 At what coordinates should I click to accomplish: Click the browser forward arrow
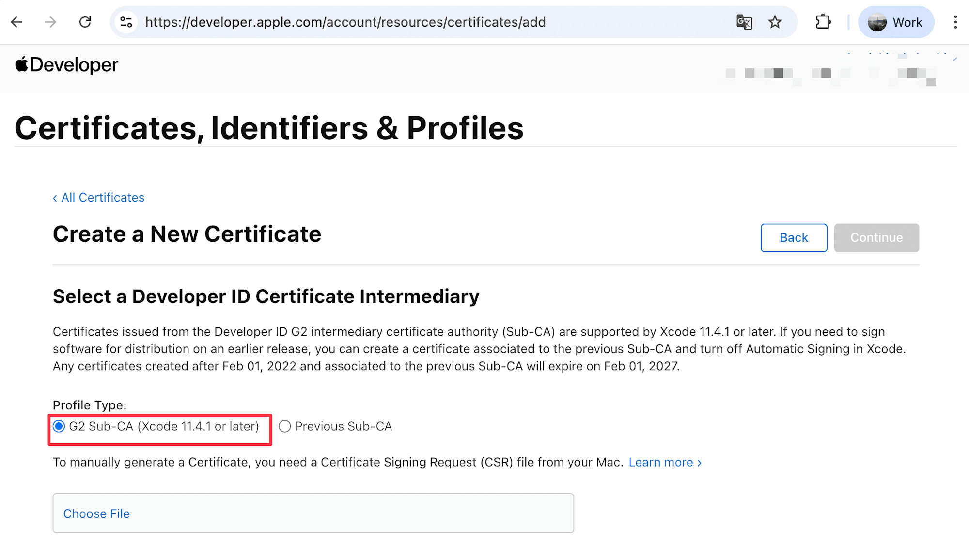(x=50, y=22)
